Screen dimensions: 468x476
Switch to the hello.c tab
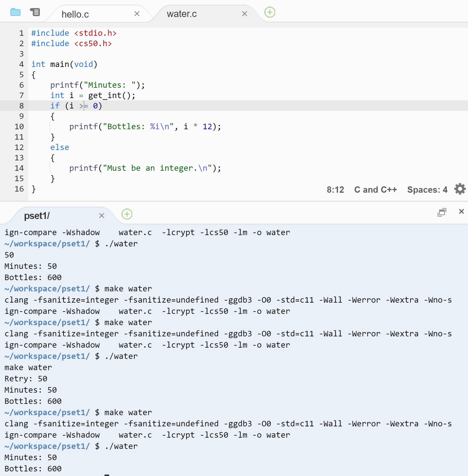pos(75,14)
